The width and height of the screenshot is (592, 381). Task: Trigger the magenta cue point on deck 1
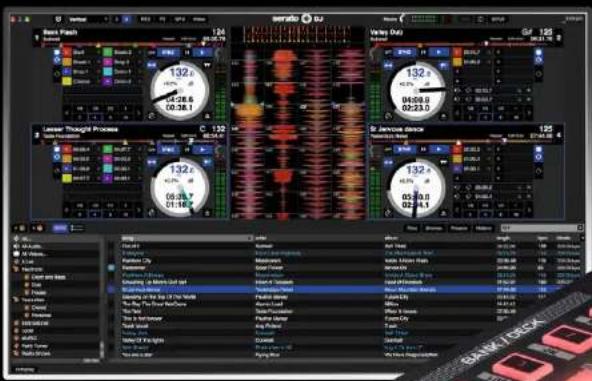[108, 62]
